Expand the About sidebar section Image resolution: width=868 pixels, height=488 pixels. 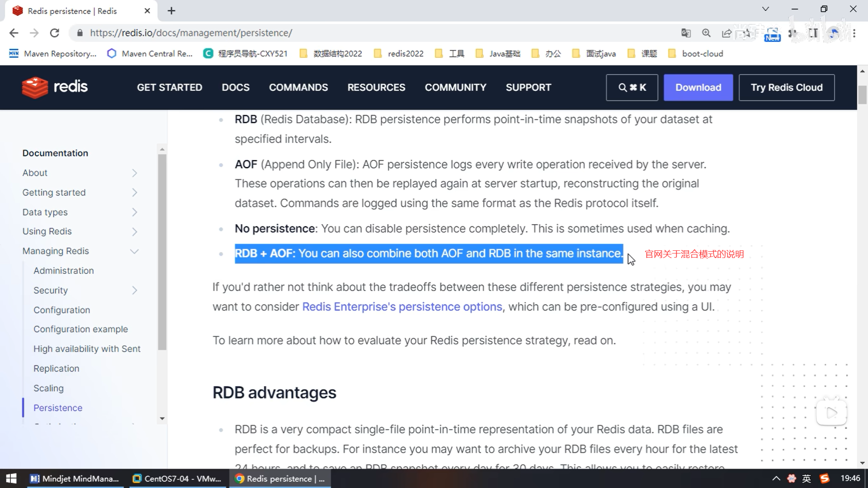[x=134, y=173]
